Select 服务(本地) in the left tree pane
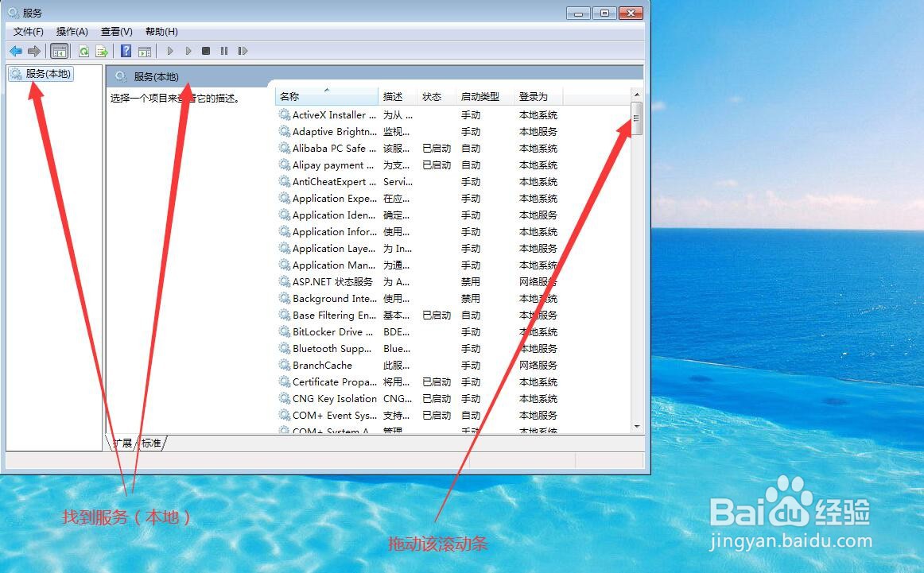The width and height of the screenshot is (924, 573). (42, 72)
